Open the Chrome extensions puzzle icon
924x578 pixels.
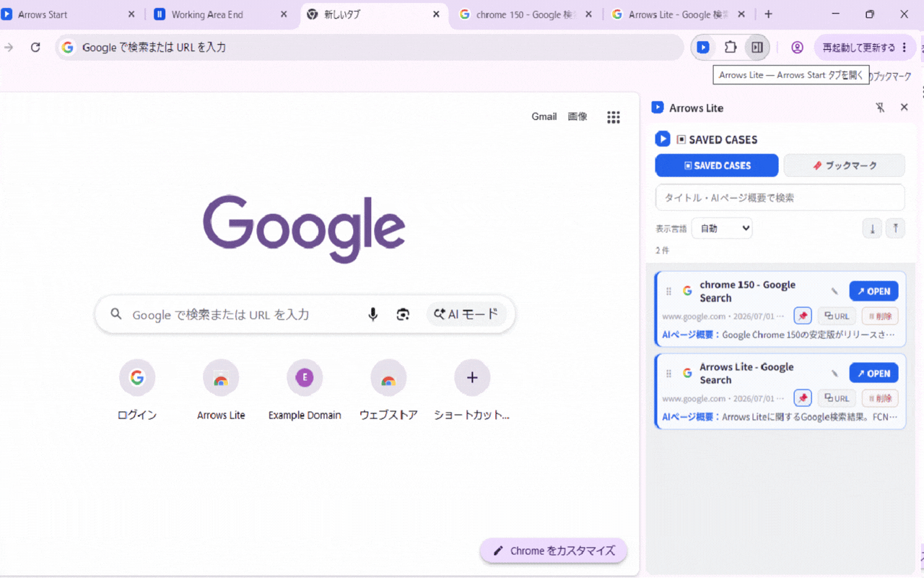(730, 47)
